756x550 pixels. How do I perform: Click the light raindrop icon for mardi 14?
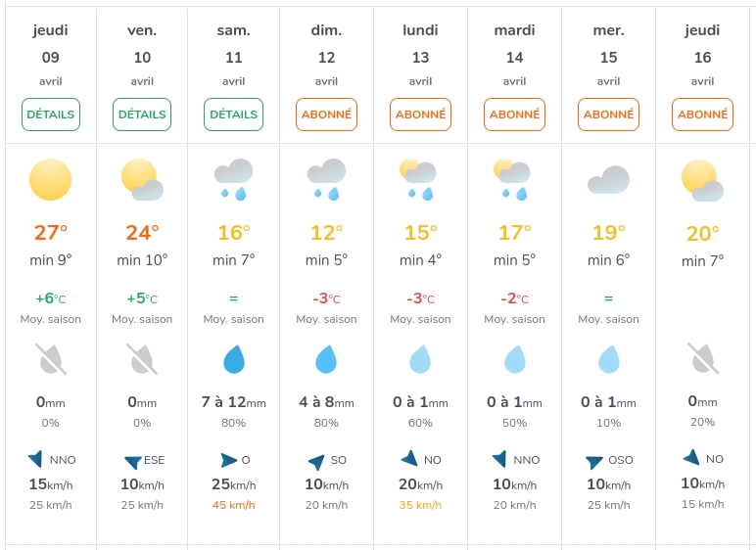[514, 359]
